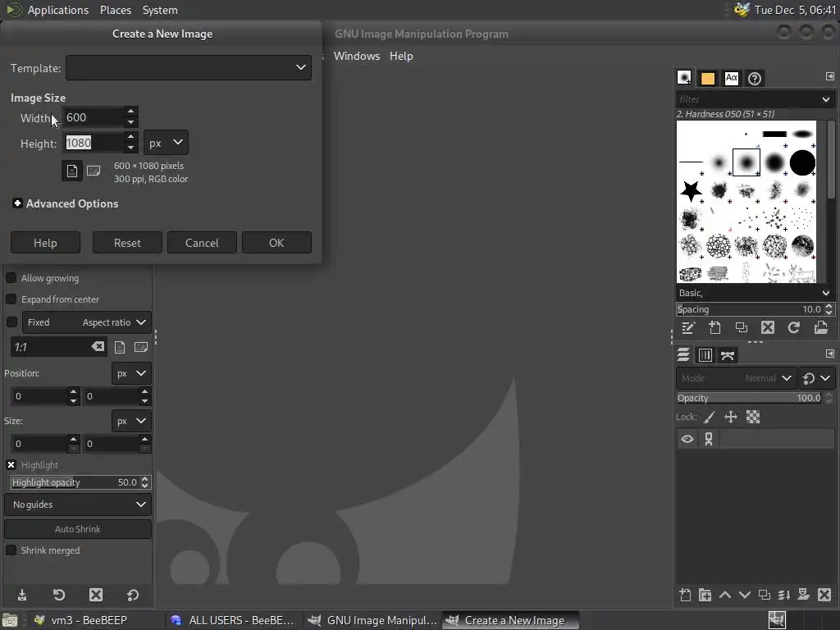Screen dimensions: 840x630
Task: Open the Size unit px dropdown
Action: (x=132, y=421)
